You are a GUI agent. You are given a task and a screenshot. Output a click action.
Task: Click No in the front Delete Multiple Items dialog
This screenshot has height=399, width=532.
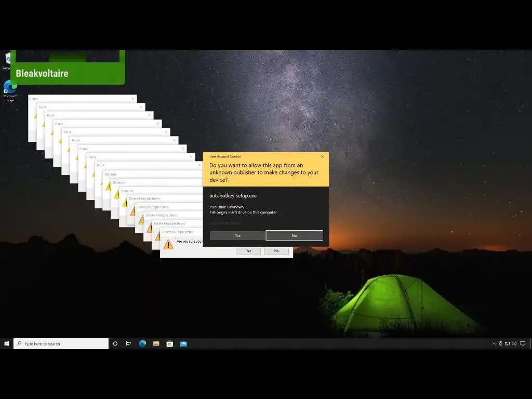click(x=276, y=251)
